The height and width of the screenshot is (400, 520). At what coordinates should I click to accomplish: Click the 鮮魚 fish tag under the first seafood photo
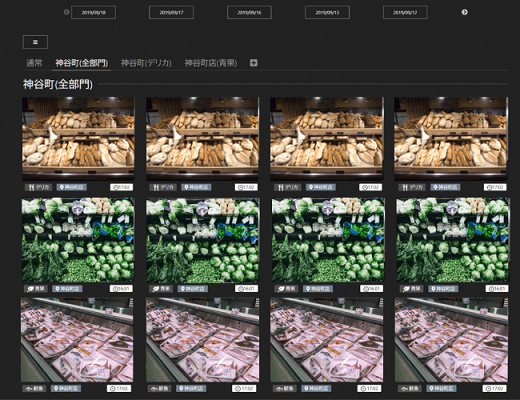point(35,388)
